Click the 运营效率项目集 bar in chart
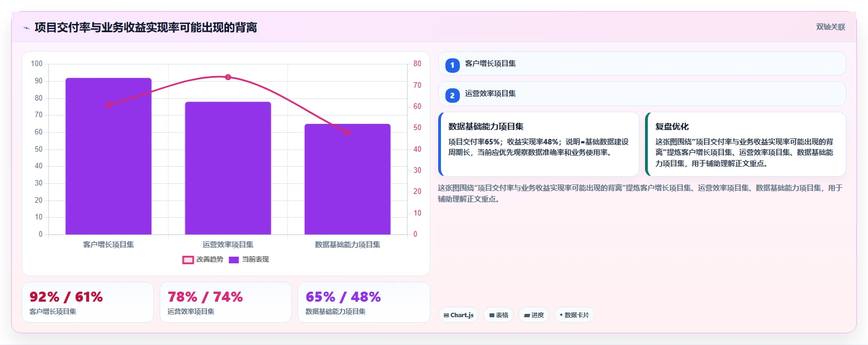This screenshot has height=345, width=868. (228, 168)
